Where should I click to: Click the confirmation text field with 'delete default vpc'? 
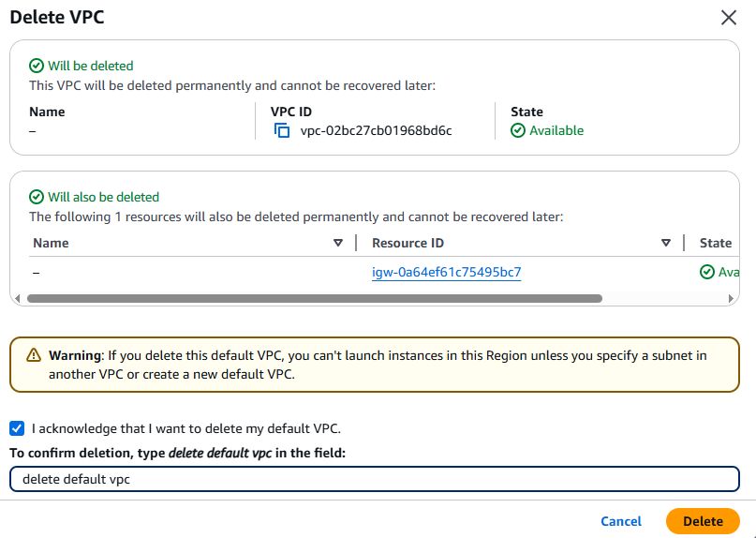coord(374,479)
